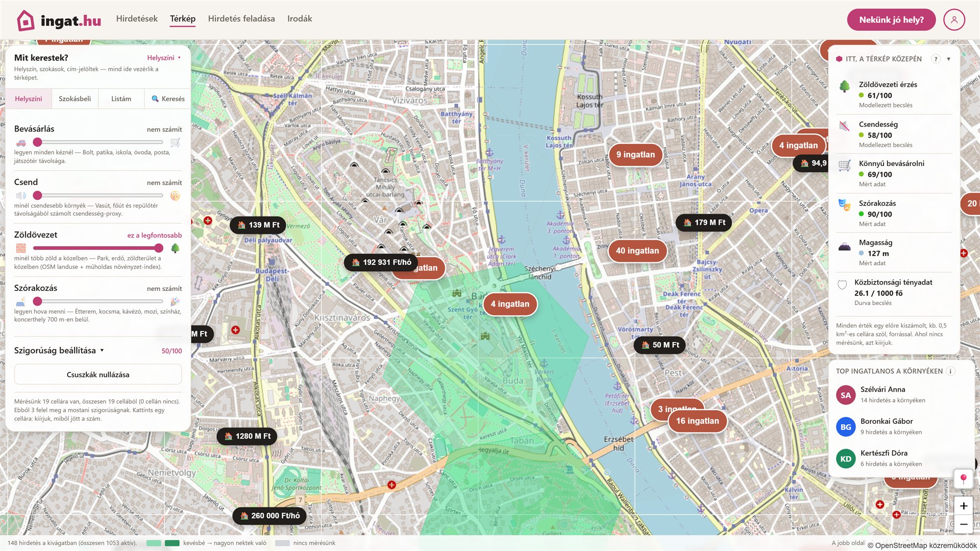Click the Csend slider handle
Image resolution: width=980 pixels, height=551 pixels.
coord(37,195)
